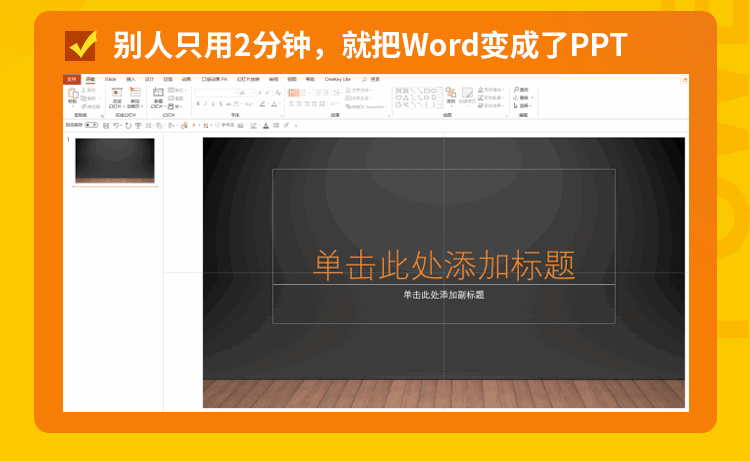Viewport: 750px width, 461px height.
Task: Switch to the OneKey Lite tab
Action: pos(338,79)
